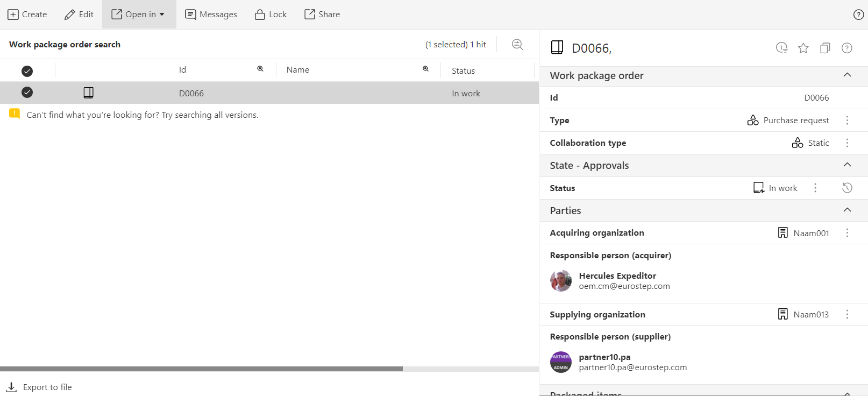Click the copy icon in detail header
The image size is (868, 396).
click(825, 48)
